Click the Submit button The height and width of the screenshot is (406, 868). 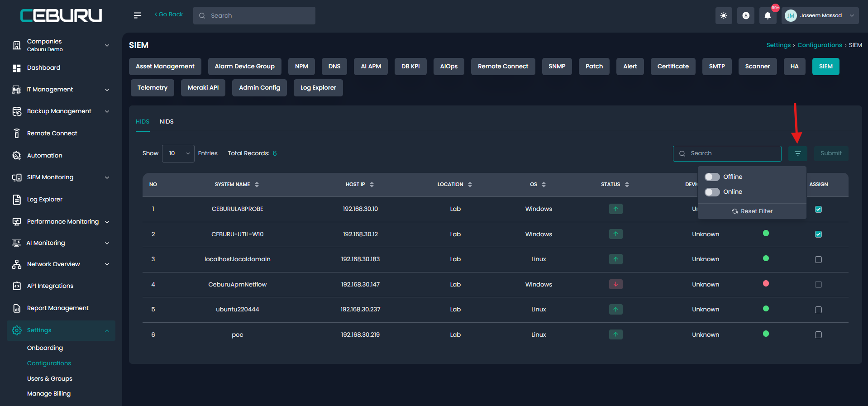831,153
